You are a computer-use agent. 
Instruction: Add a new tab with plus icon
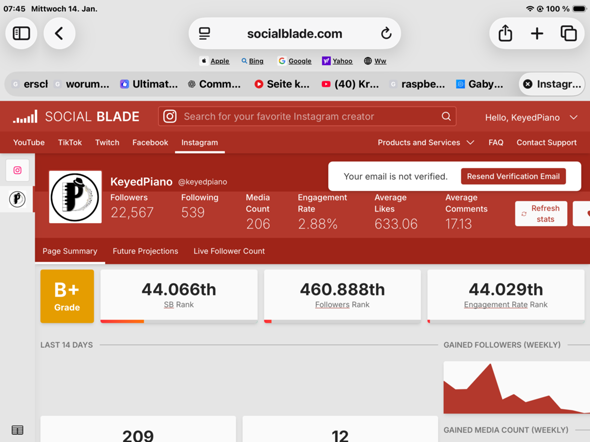pos(537,33)
